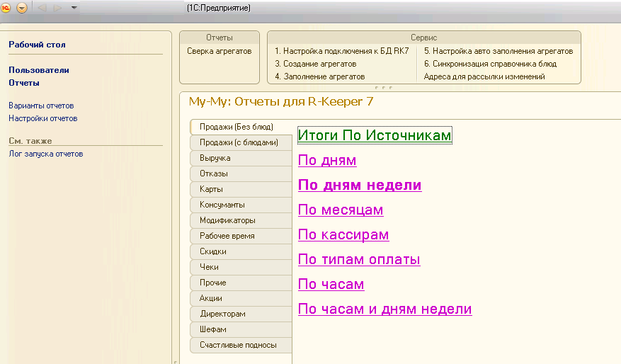Click the 1C application logo icon
This screenshot has height=364, width=621.
click(6, 7)
